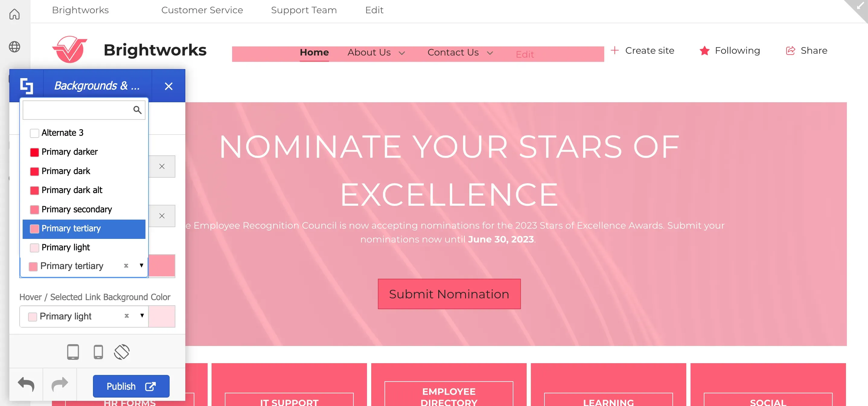This screenshot has width=868, height=406.
Task: Undo the last change arrow
Action: [x=26, y=385]
